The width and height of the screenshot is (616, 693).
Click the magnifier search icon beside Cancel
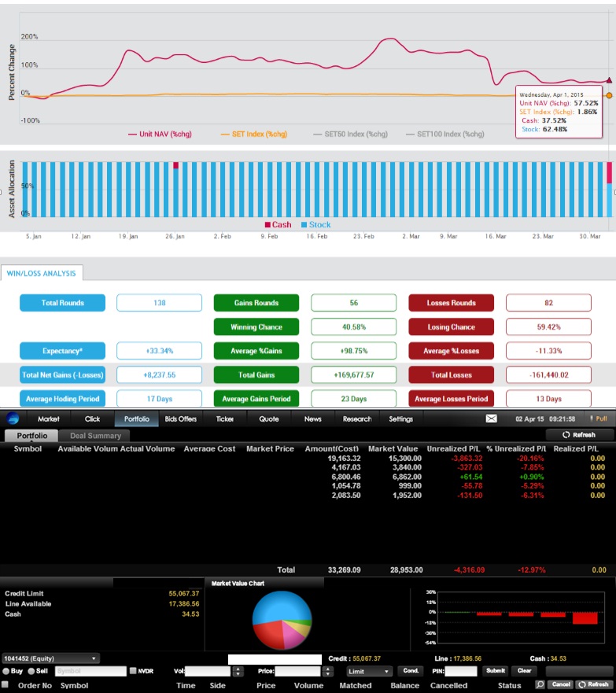[540, 684]
